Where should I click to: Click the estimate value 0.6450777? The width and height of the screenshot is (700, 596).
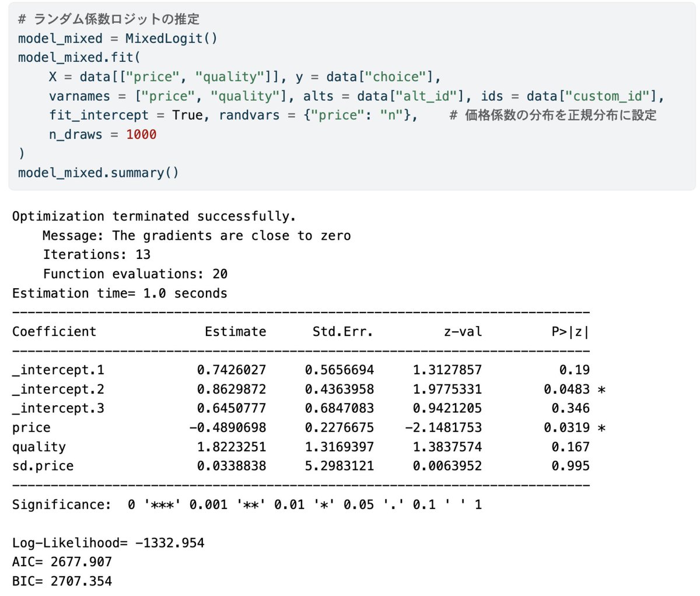(232, 409)
